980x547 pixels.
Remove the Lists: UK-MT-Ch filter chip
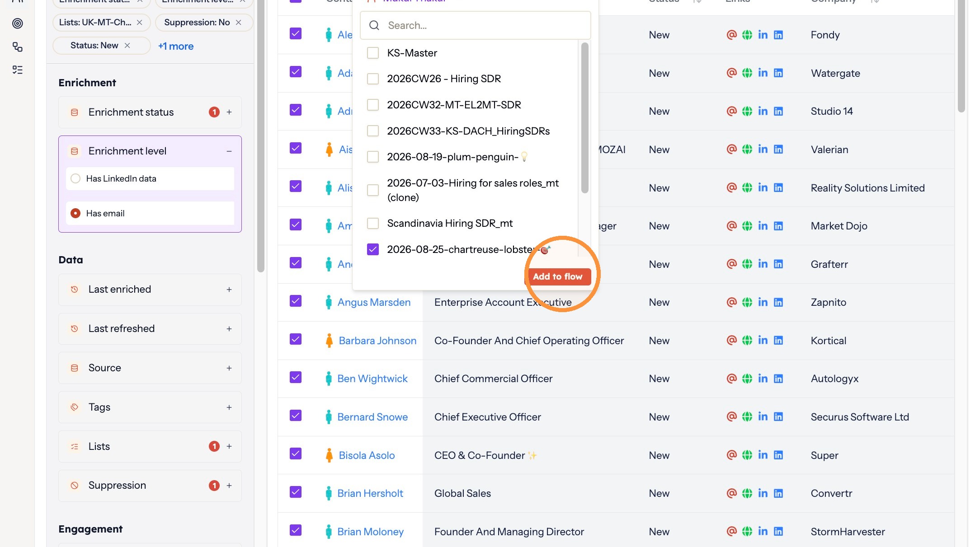(139, 22)
